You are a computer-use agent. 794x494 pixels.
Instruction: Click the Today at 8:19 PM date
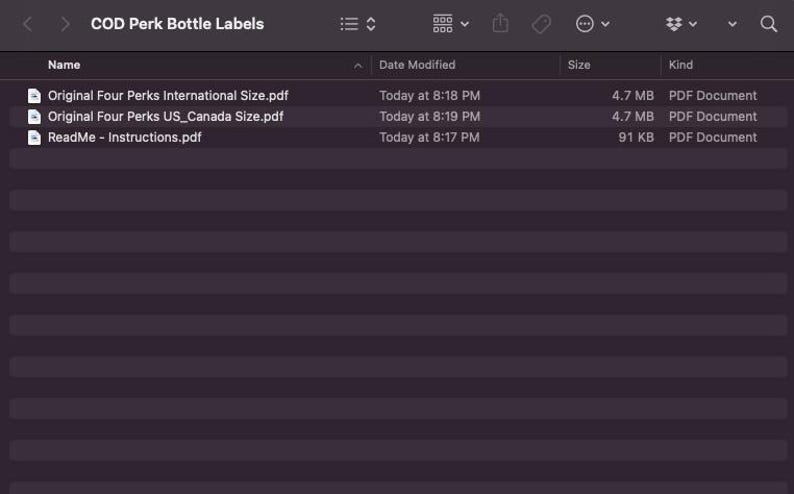click(429, 116)
